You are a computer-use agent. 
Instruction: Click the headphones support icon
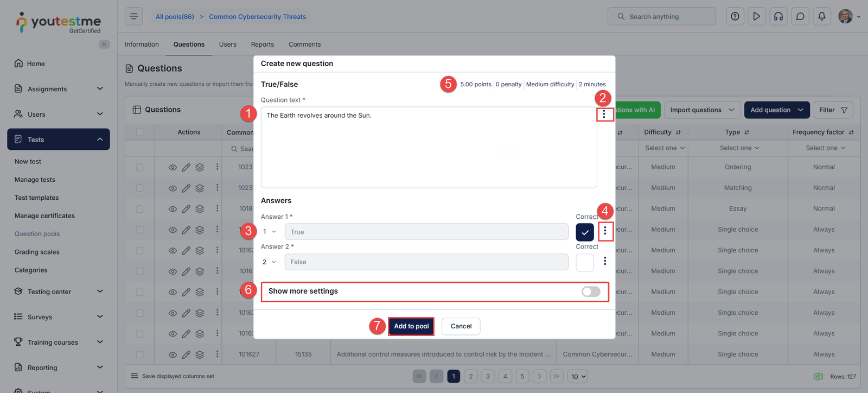(x=778, y=16)
